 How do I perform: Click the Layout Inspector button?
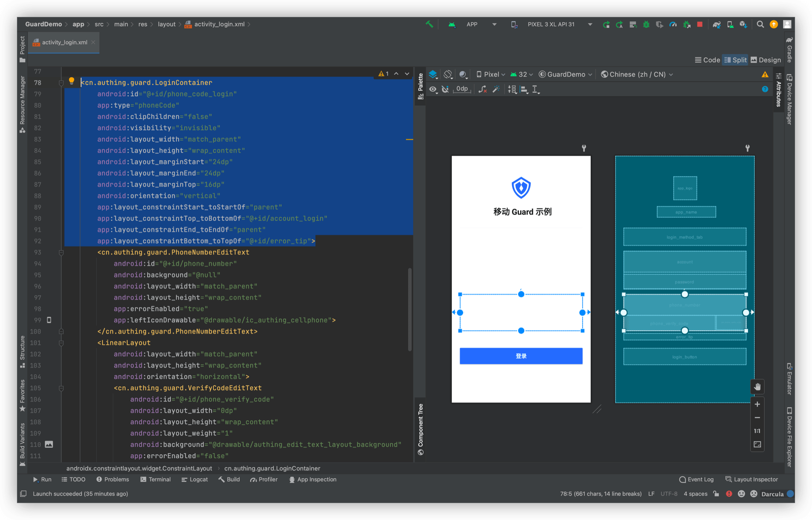tap(752, 479)
